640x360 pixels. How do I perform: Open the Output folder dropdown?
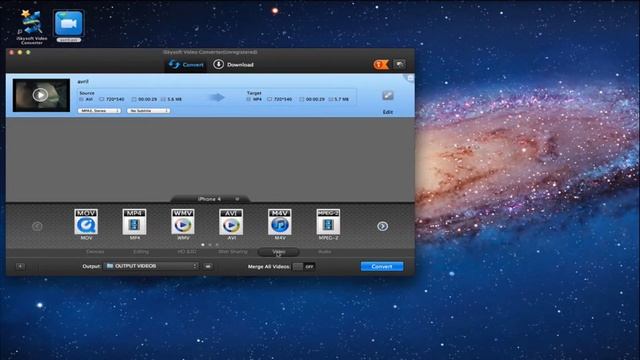pos(151,266)
